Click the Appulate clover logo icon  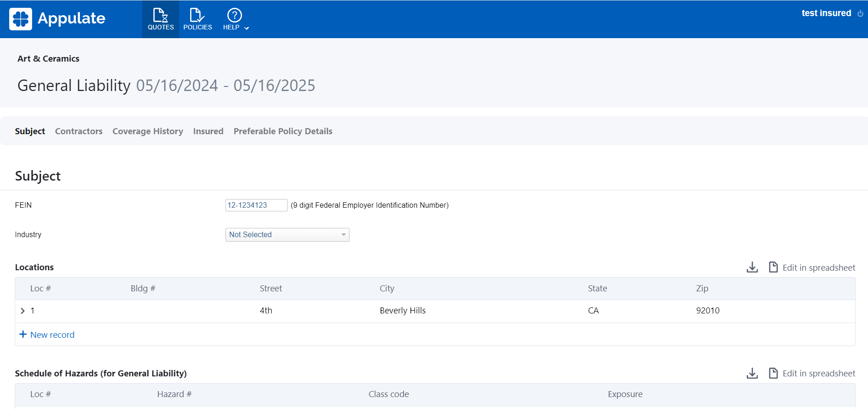click(21, 19)
